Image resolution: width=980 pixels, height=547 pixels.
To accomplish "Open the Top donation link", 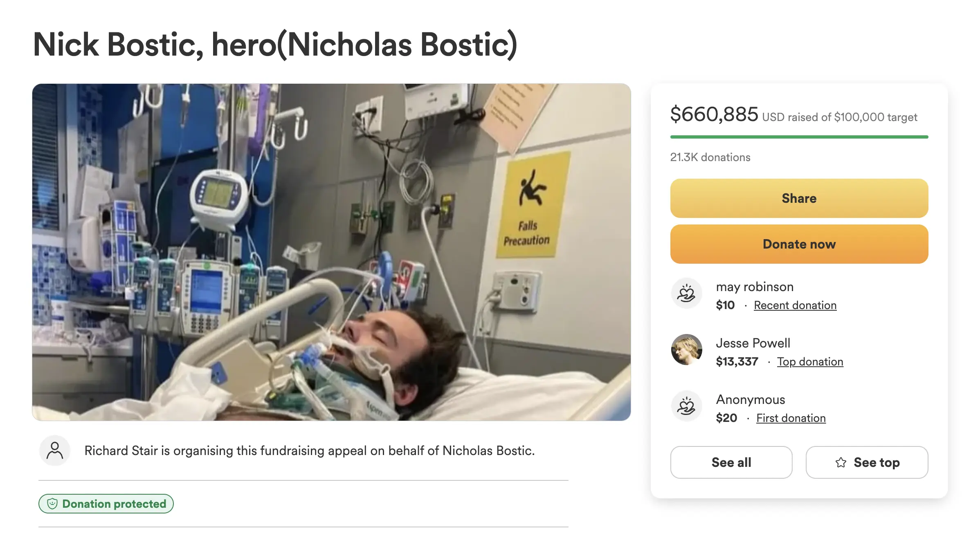I will tap(810, 362).
